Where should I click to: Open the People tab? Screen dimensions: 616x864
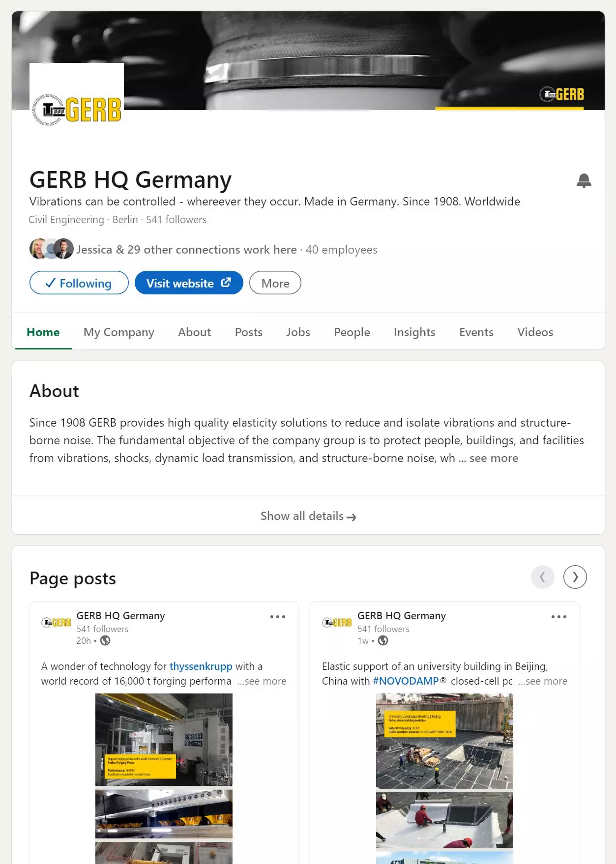(x=352, y=332)
